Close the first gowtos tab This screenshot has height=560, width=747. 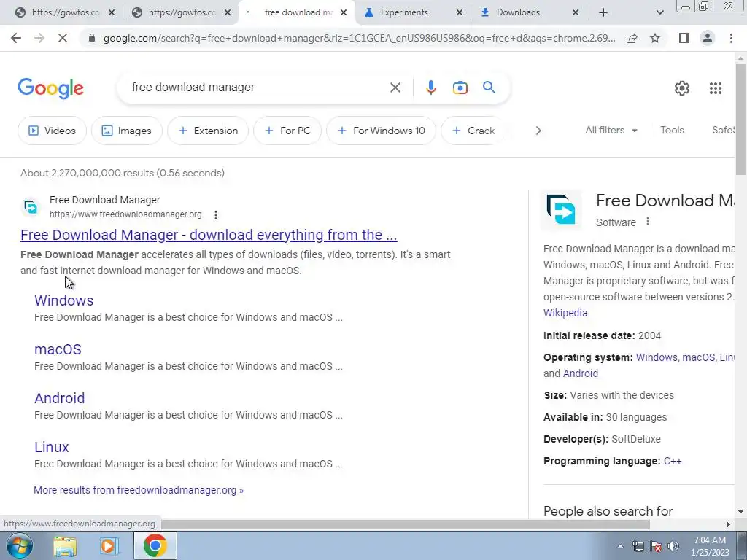tap(112, 13)
